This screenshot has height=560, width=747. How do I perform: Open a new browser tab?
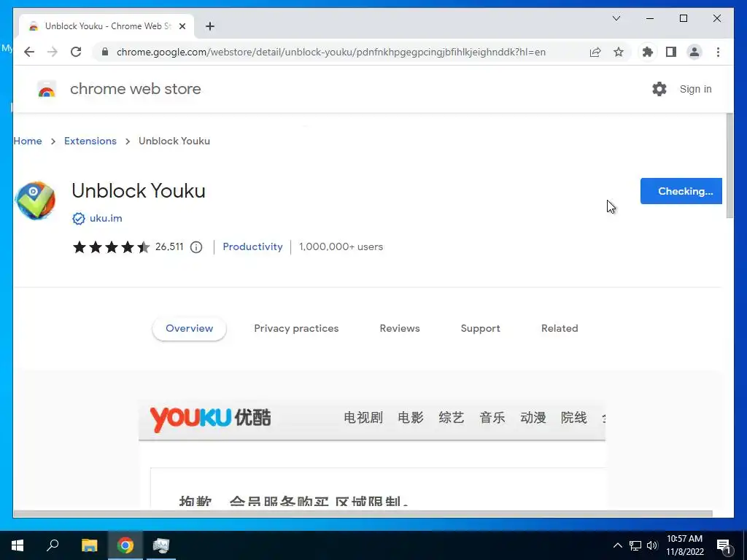[x=210, y=26]
